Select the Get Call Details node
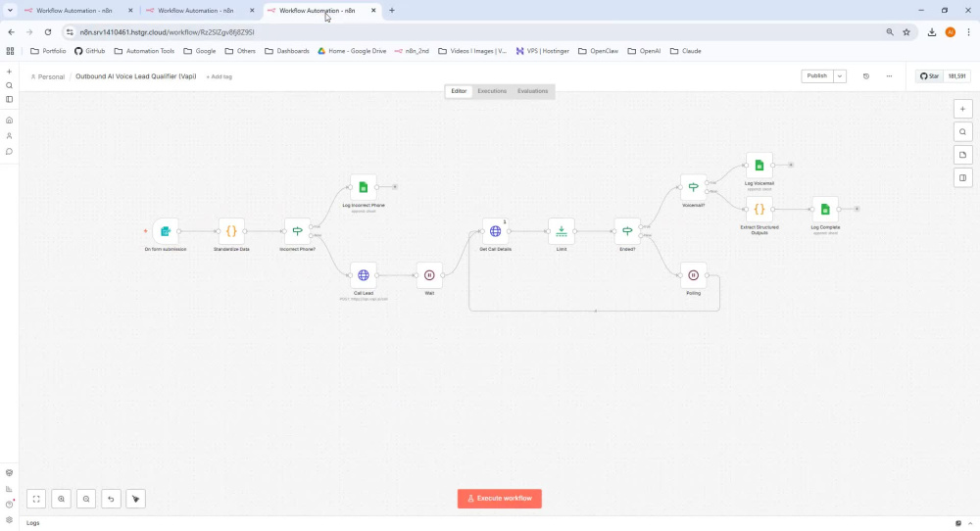Image resolution: width=980 pixels, height=531 pixels. pyautogui.click(x=495, y=231)
